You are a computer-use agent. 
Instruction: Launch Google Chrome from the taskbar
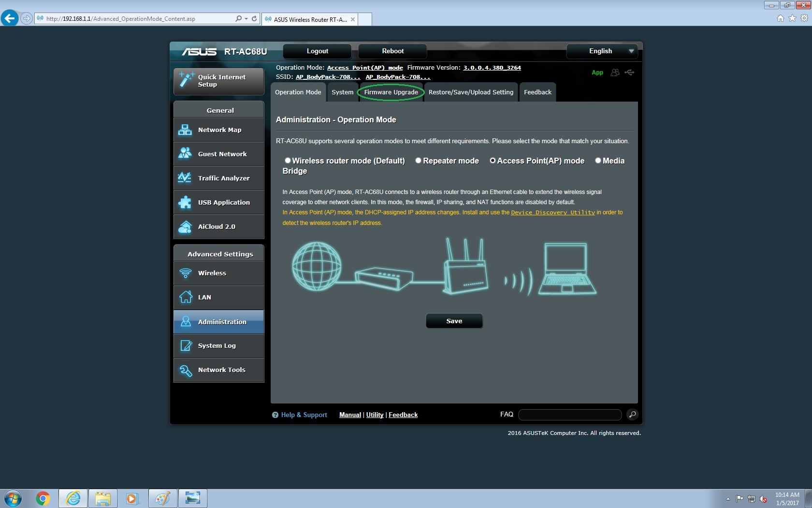[43, 498]
